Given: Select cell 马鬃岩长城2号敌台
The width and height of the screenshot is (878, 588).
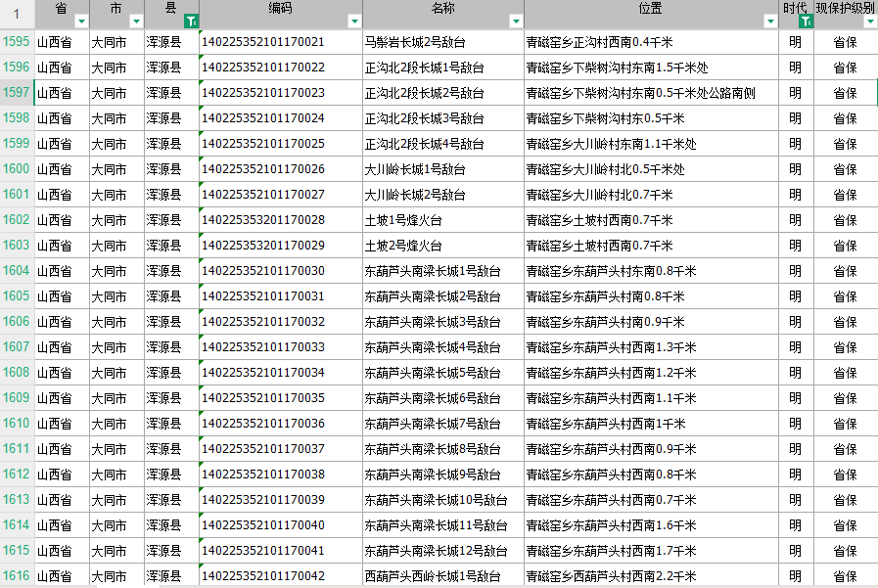Looking at the screenshot, I should point(443,42).
